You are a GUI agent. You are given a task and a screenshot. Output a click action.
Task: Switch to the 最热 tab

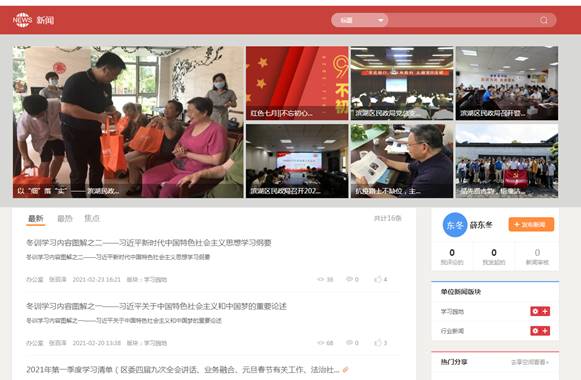[x=65, y=219]
